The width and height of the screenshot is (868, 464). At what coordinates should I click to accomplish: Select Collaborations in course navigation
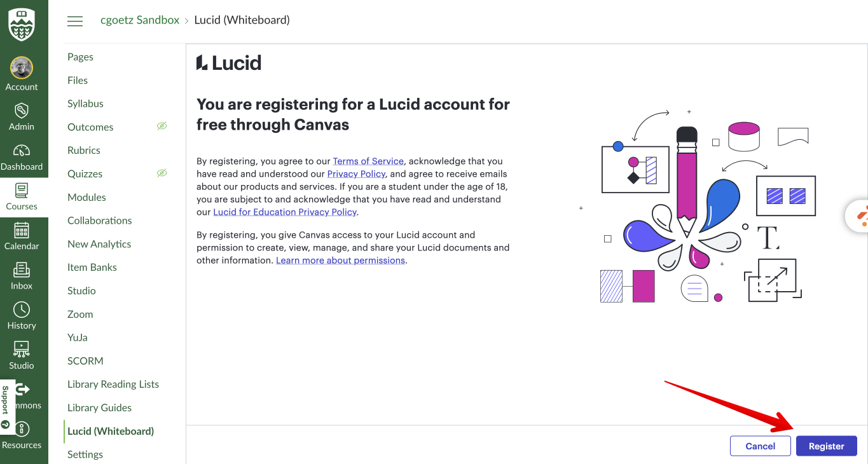point(100,221)
